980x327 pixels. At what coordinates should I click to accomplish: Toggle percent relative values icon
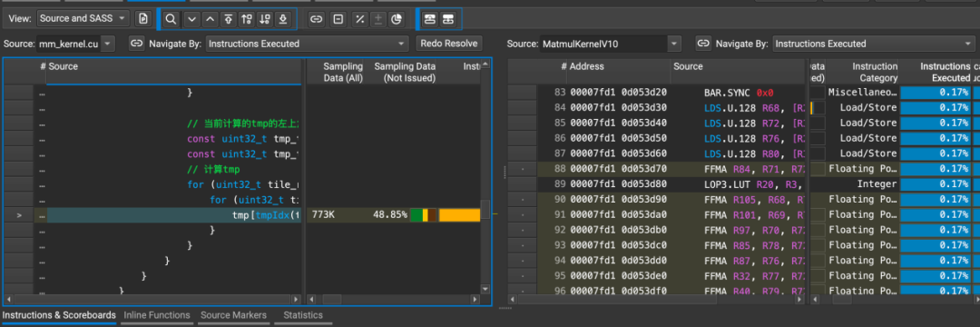click(x=359, y=19)
